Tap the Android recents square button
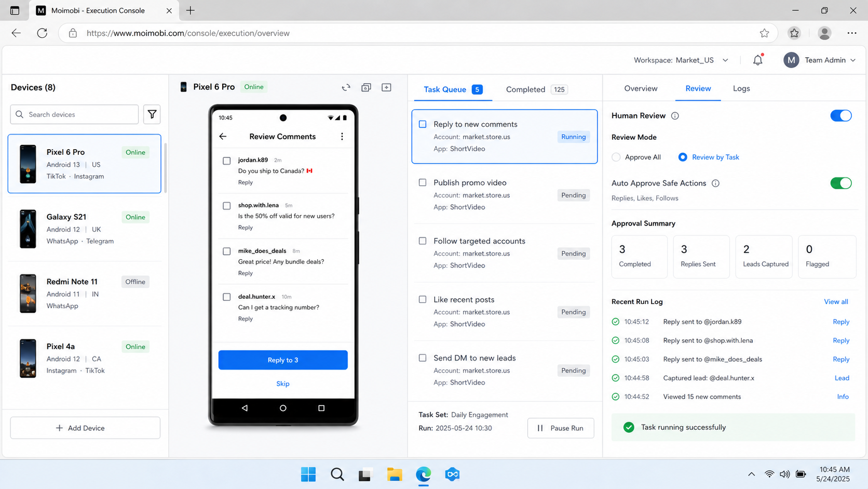The width and height of the screenshot is (868, 489). (x=321, y=408)
